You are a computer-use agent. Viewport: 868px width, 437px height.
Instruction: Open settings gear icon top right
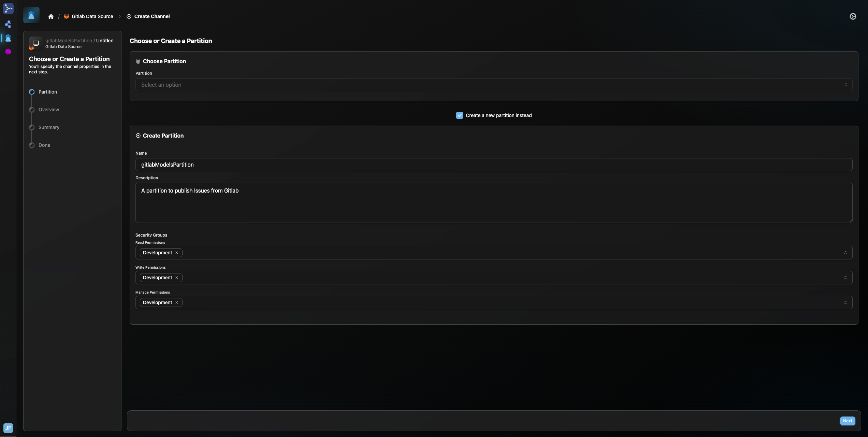[853, 16]
